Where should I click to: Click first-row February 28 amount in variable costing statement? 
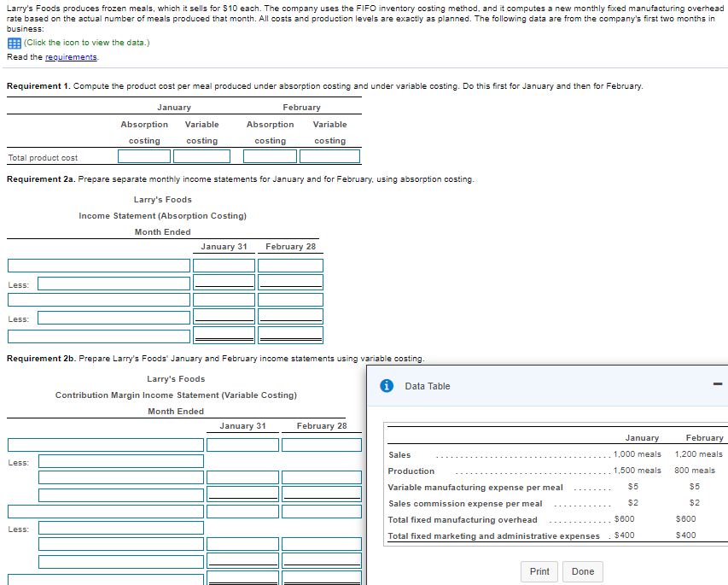click(x=322, y=445)
